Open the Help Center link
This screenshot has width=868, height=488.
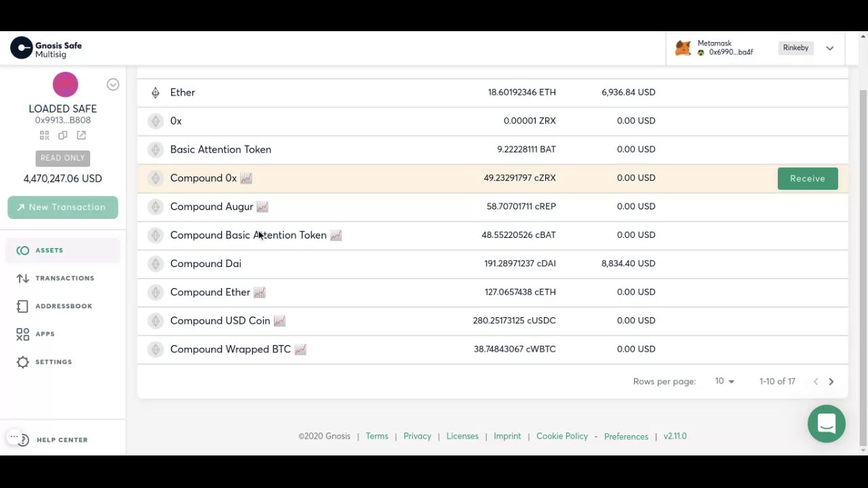click(x=62, y=440)
